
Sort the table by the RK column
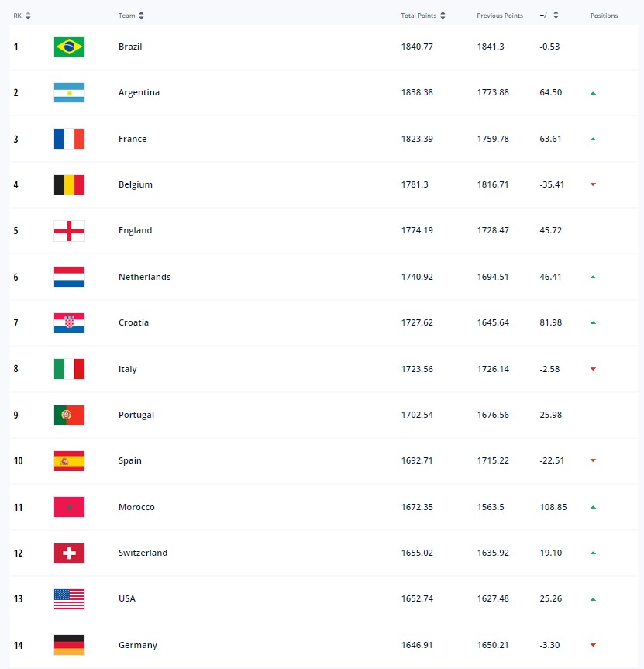[x=28, y=16]
